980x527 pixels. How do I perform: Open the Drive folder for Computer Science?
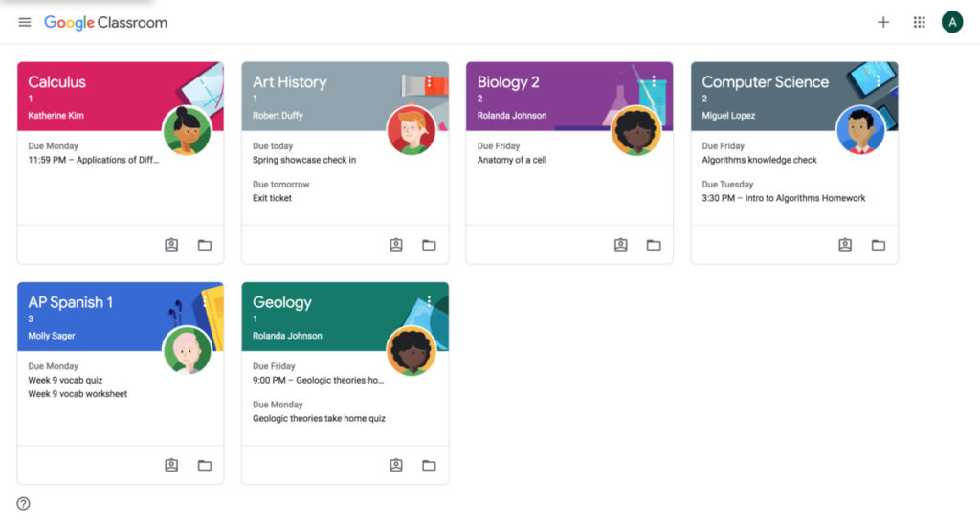point(879,245)
